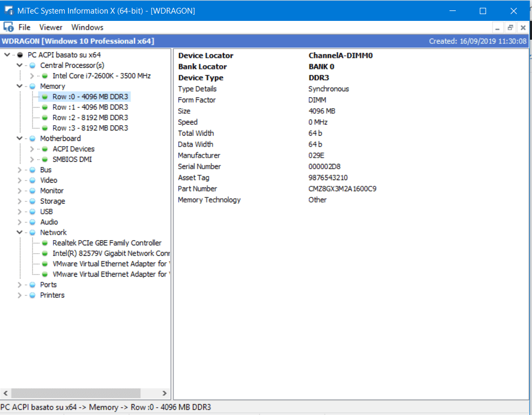Click the green icon beside Intel Core i7-2600K
This screenshot has width=532, height=415.
[45, 76]
